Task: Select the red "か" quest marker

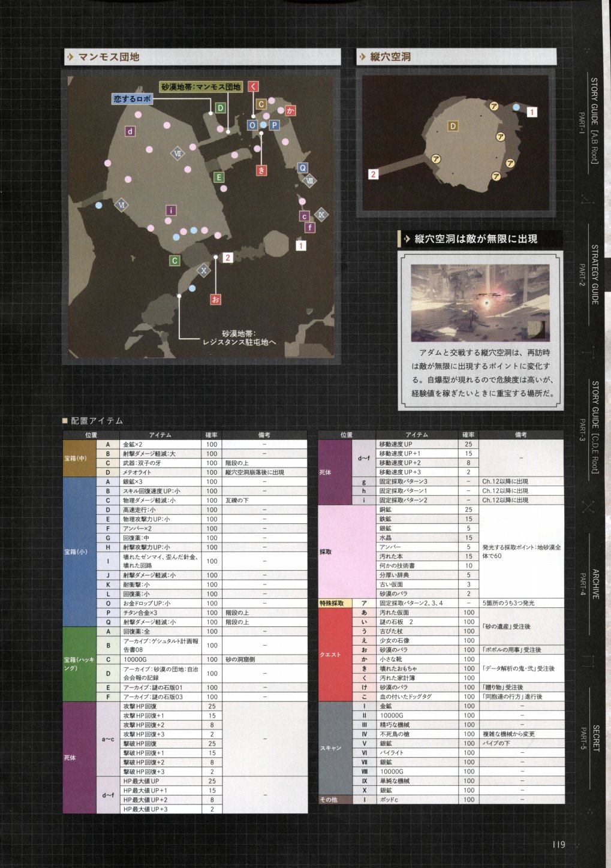Action: click(290, 110)
